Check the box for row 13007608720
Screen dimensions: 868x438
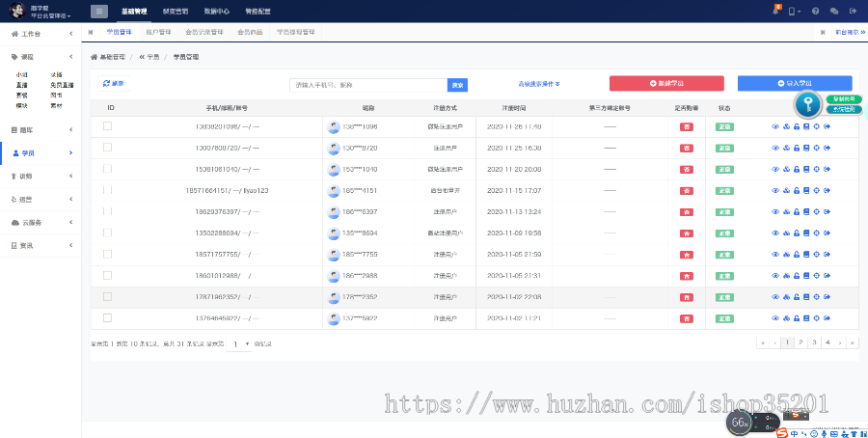(107, 148)
